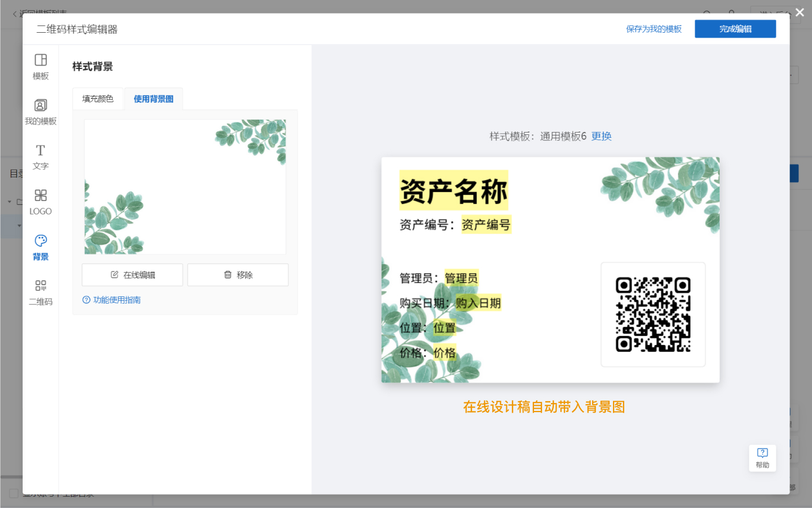This screenshot has width=812, height=508.
Task: Click the 在线设计稿自动带入背景图 caption
Action: click(x=544, y=407)
